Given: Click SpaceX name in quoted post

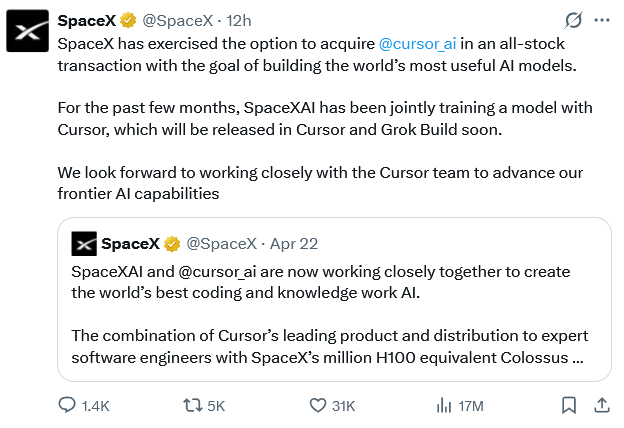Looking at the screenshot, I should tap(131, 244).
